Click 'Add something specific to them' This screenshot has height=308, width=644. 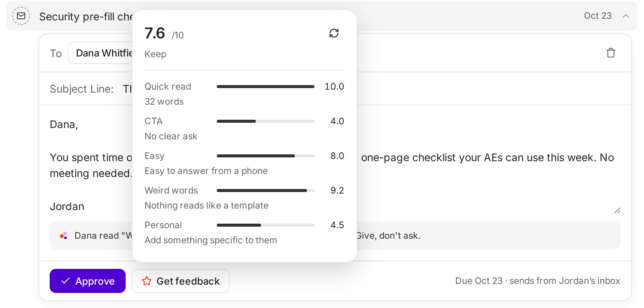211,240
